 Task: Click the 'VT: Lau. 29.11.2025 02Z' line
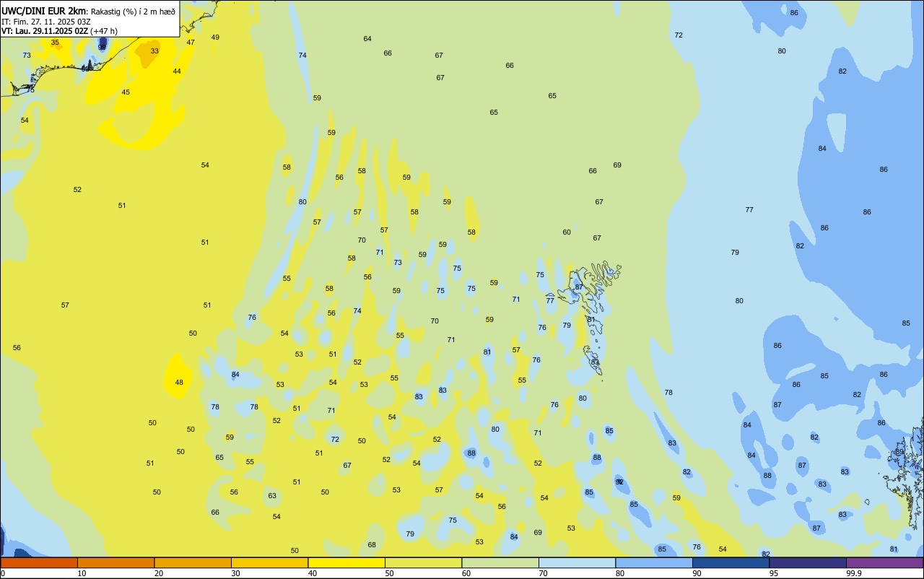point(45,31)
